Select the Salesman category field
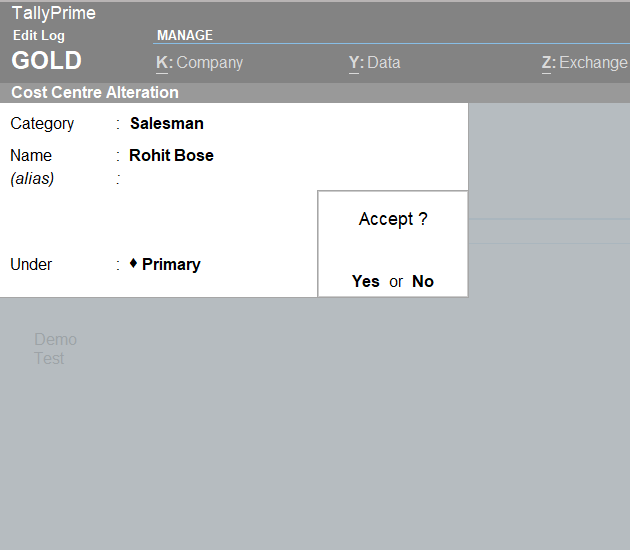The height and width of the screenshot is (550, 630). pyautogui.click(x=167, y=124)
